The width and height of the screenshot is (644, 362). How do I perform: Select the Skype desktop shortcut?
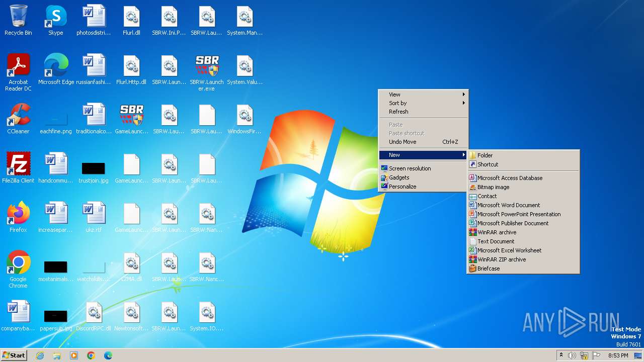click(56, 20)
